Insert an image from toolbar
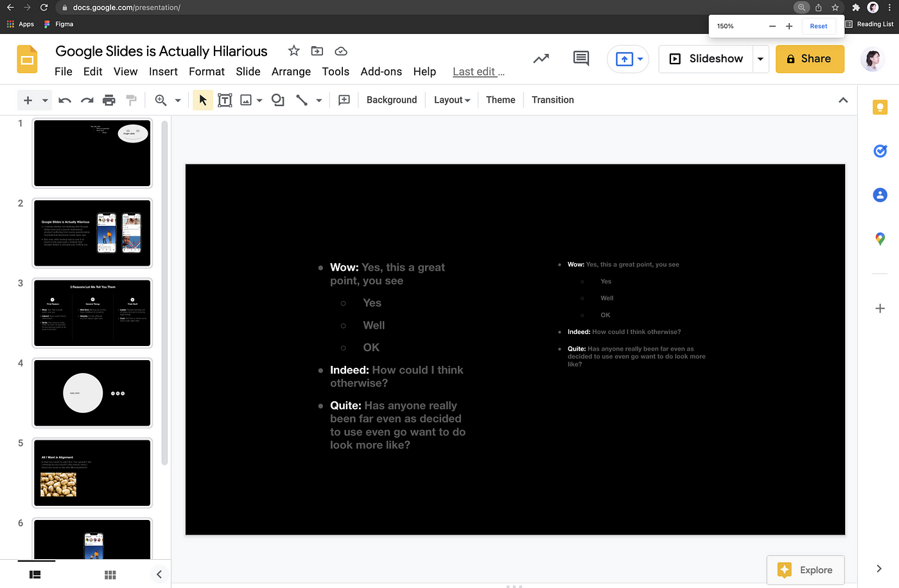 (246, 100)
